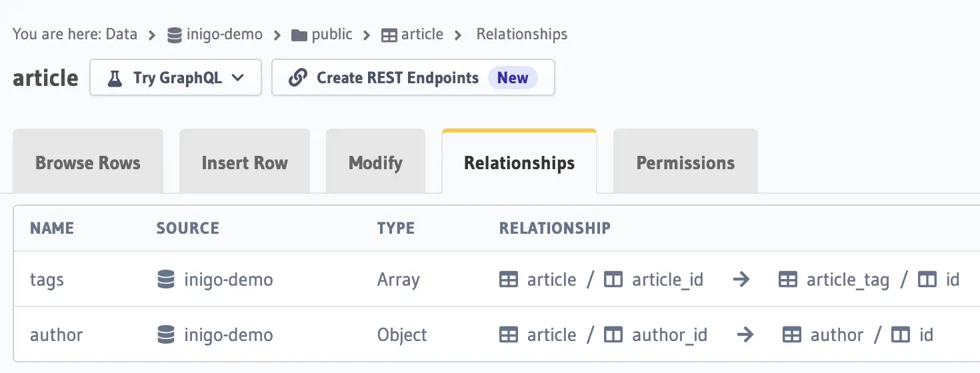Image resolution: width=980 pixels, height=373 pixels.
Task: Select the tags relationship row
Action: pyautogui.click(x=496, y=279)
